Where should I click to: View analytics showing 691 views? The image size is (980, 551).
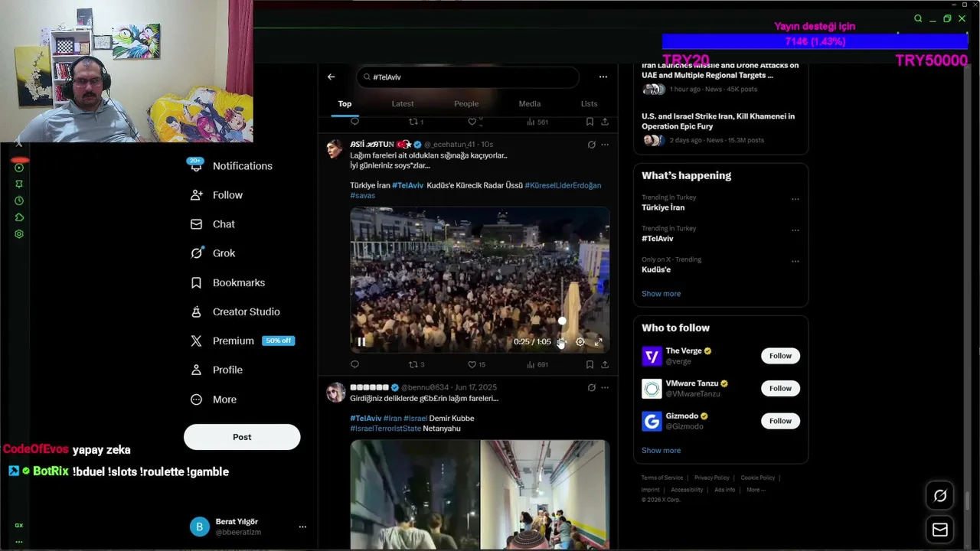(x=537, y=364)
